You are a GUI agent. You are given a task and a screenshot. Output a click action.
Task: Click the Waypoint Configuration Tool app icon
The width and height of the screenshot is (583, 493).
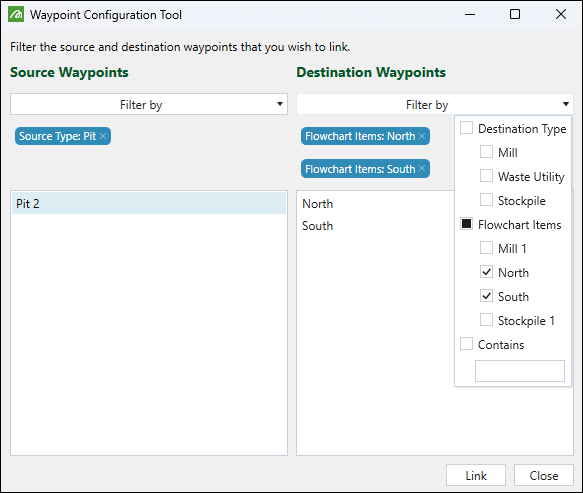click(16, 14)
